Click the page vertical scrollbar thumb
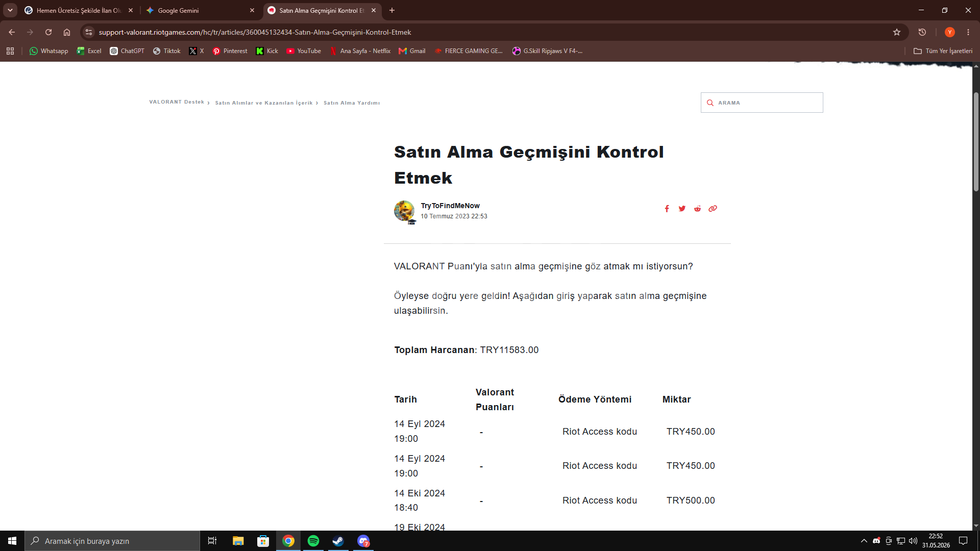This screenshot has width=980, height=551. point(976,141)
